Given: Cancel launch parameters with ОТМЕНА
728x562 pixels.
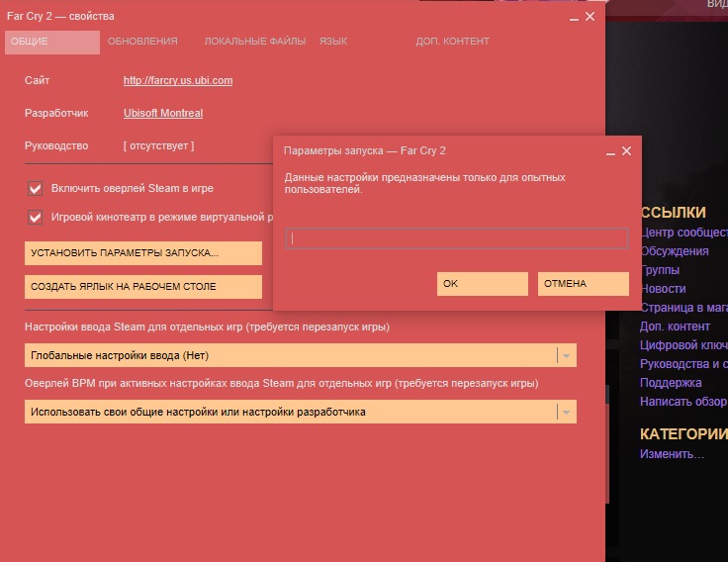Looking at the screenshot, I should (584, 284).
